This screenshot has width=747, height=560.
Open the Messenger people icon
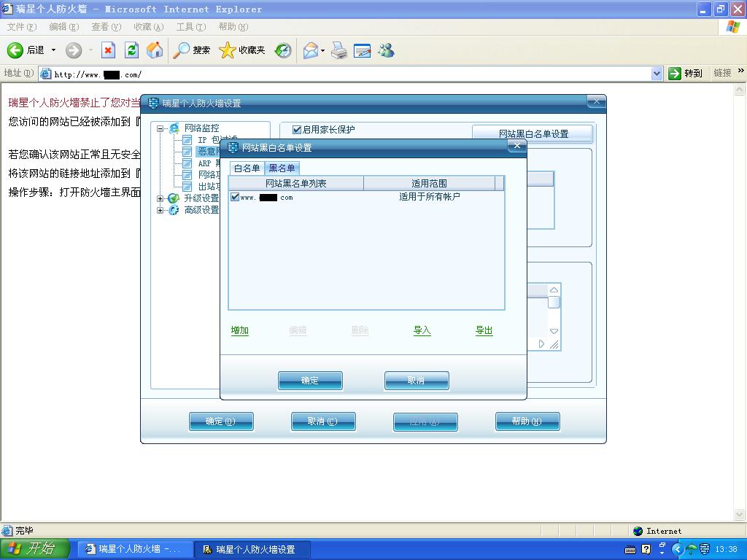click(387, 50)
